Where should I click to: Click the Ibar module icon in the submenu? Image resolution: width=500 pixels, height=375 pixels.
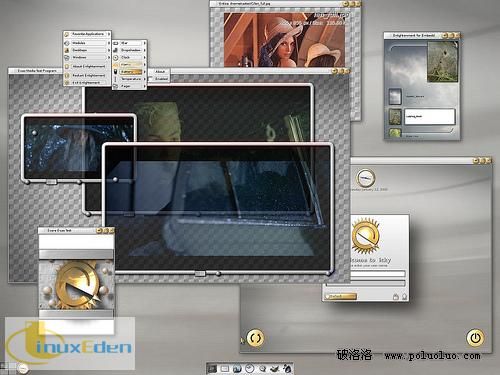click(x=116, y=43)
